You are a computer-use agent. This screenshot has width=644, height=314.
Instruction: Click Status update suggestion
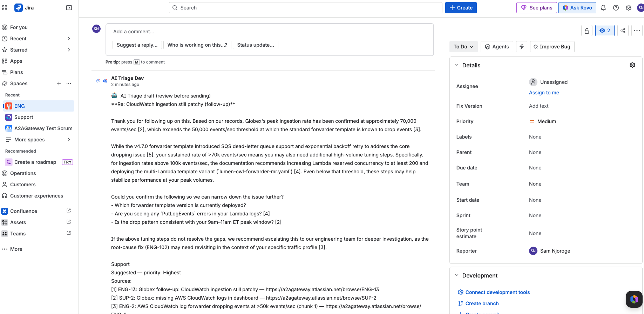point(256,45)
